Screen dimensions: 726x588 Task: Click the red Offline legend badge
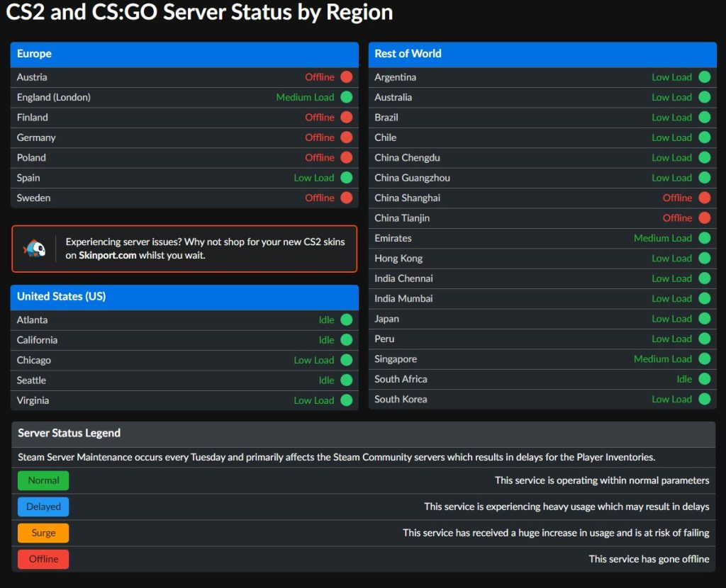[x=43, y=559]
